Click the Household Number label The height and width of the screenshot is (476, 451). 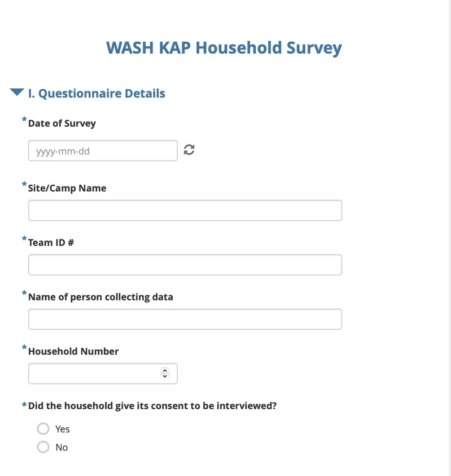[74, 351]
